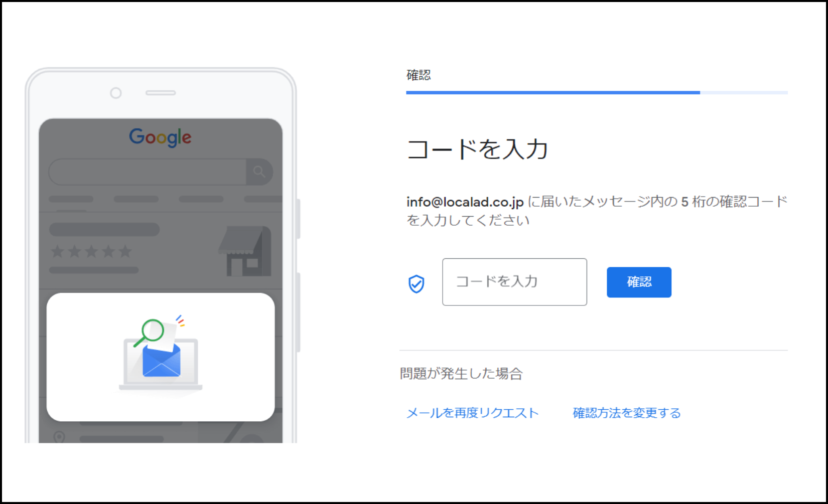The image size is (828, 504).
Task: Open メールを再度リクエスト link
Action: 472,413
